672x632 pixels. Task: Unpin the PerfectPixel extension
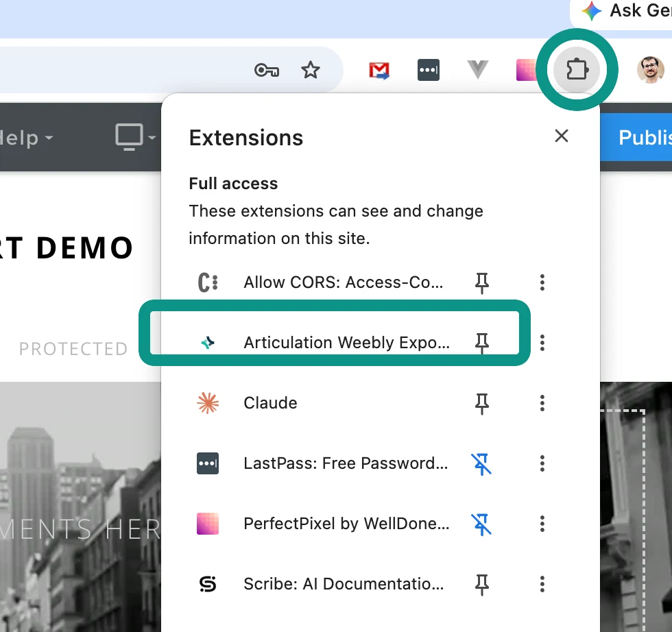[481, 524]
